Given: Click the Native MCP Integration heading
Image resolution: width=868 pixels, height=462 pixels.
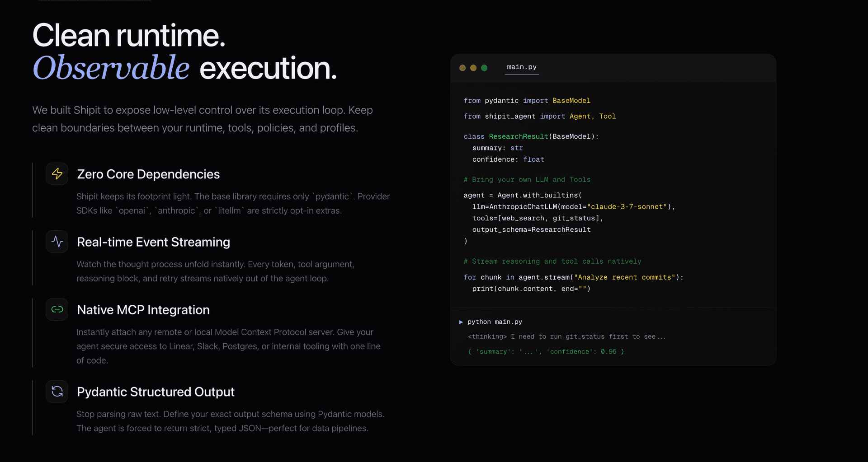Looking at the screenshot, I should [143, 310].
